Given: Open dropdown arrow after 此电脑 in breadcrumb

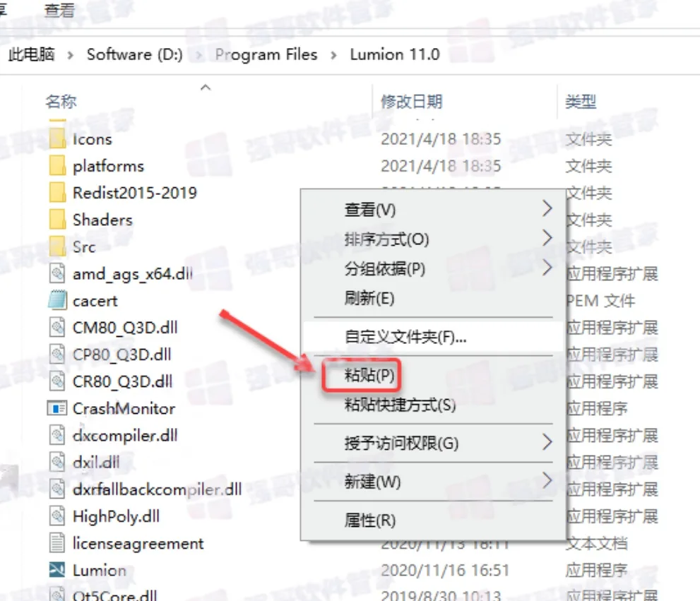Looking at the screenshot, I should 70,55.
